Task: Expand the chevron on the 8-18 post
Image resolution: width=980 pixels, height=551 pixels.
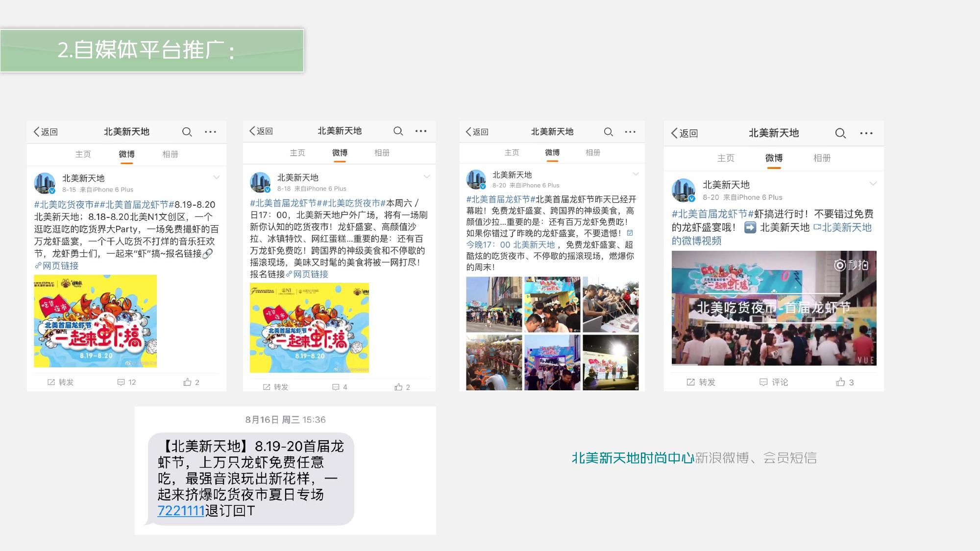Action: pyautogui.click(x=427, y=176)
